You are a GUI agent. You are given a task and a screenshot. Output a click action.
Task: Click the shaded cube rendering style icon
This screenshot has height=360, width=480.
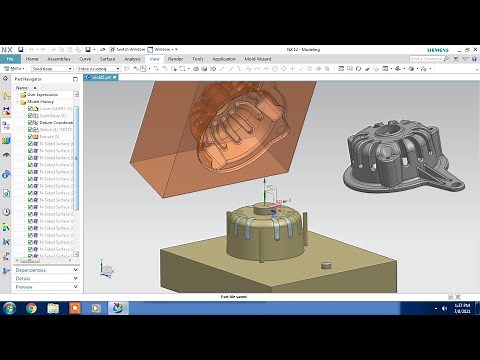click(204, 69)
